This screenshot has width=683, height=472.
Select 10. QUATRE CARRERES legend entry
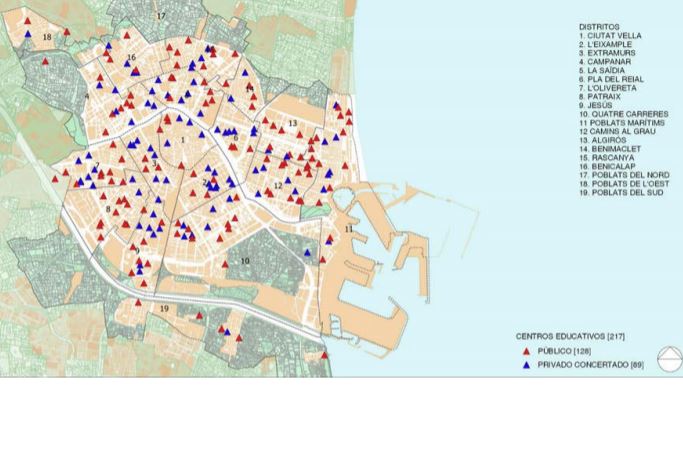coord(623,114)
